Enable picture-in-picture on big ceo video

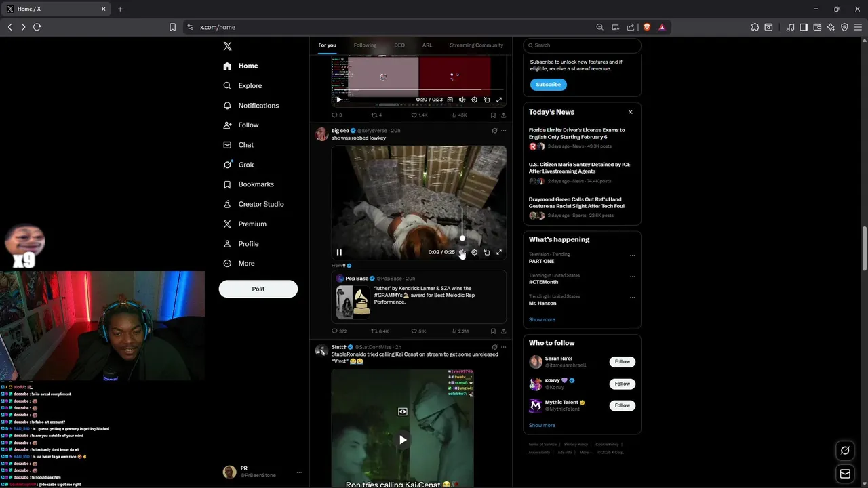[x=486, y=252]
